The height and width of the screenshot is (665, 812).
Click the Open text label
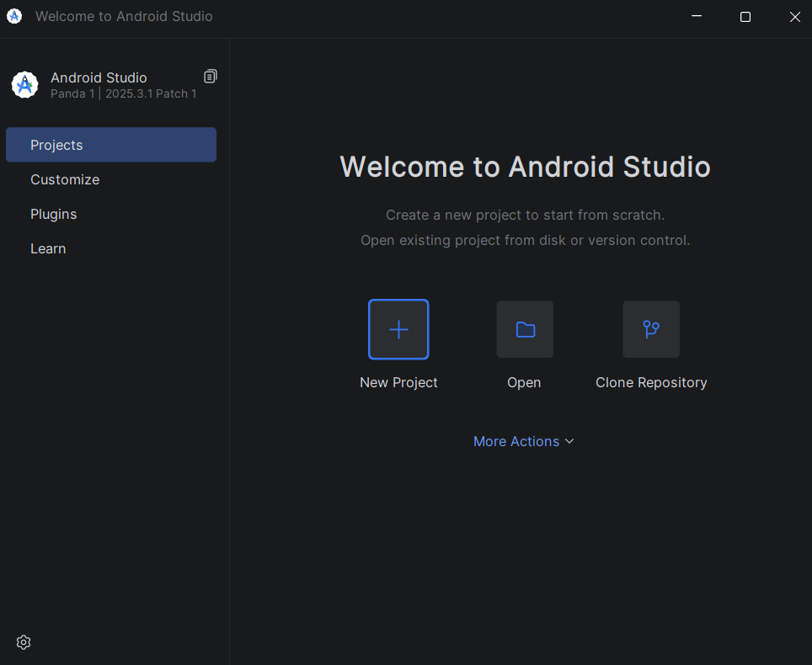tap(524, 382)
